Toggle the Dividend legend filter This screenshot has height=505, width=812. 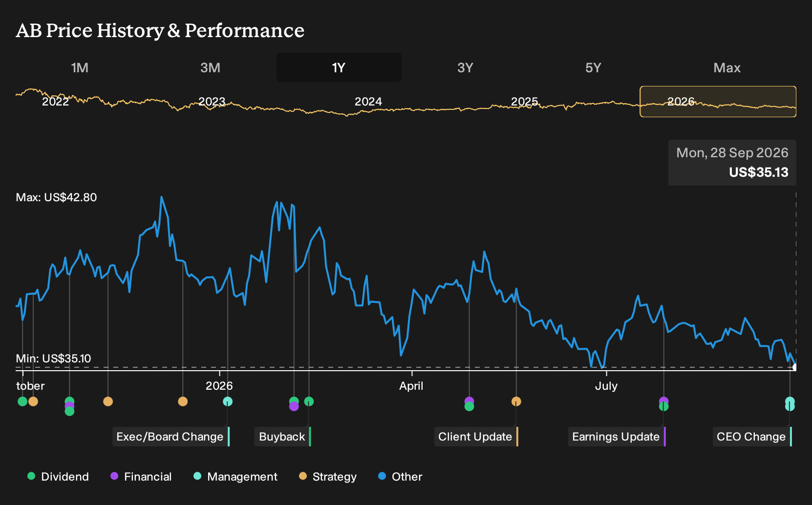click(58, 477)
